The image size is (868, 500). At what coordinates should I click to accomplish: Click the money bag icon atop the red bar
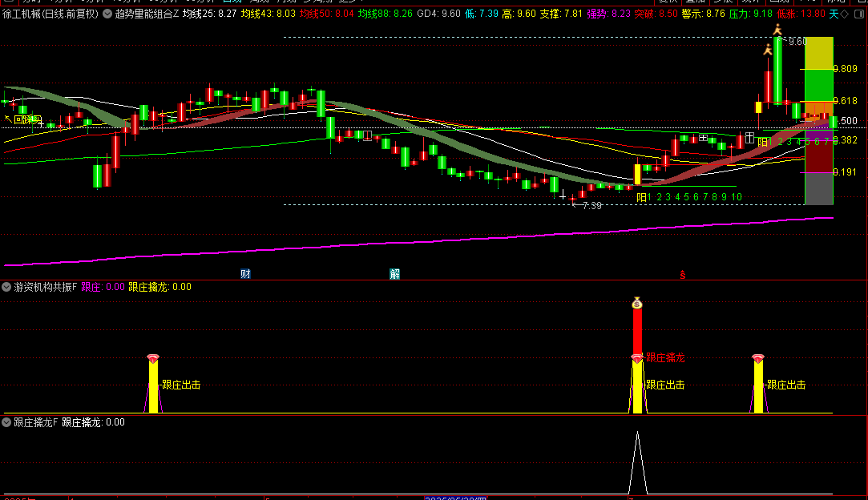pos(637,303)
